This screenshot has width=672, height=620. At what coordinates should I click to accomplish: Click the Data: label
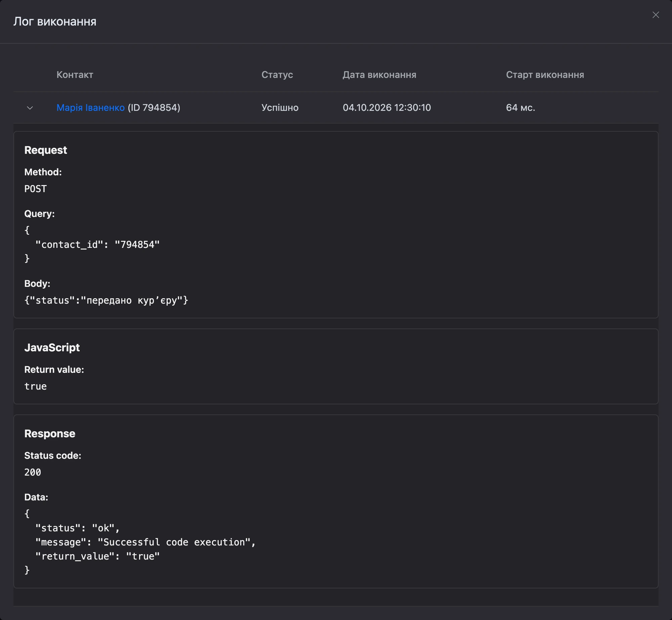pos(36,497)
